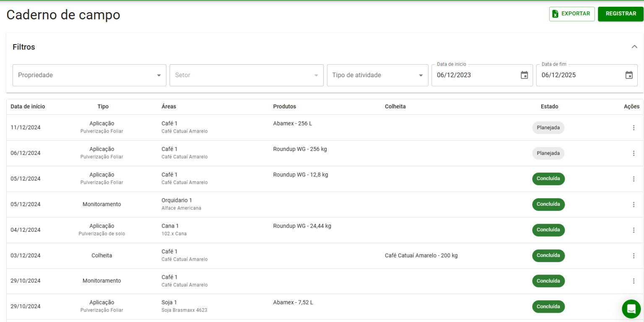Open the Propriedade dropdown
Image resolution: width=644 pixels, height=322 pixels.
[89, 75]
